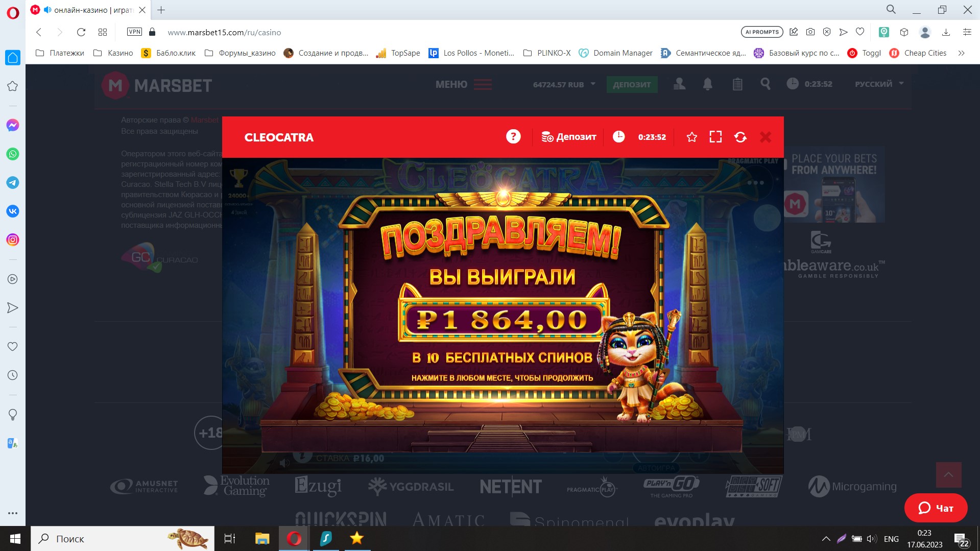Viewport: 980px width, 551px height.
Task: Open the Windows Start menu
Action: click(15, 538)
